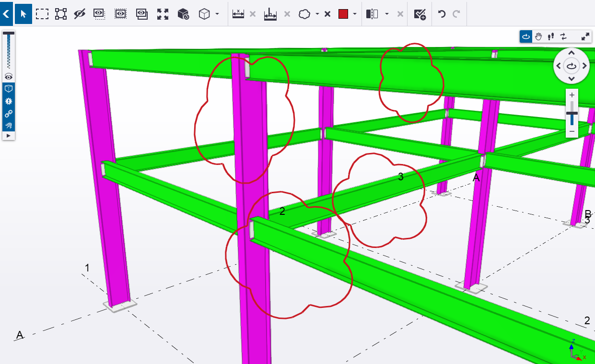
Task: Click the fit-all expand arrows icon
Action: tap(163, 14)
